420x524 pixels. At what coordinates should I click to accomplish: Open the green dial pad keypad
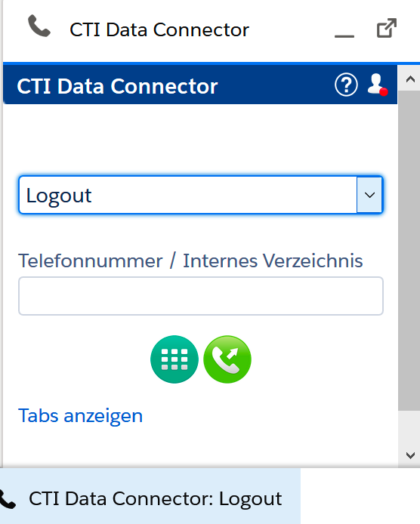pyautogui.click(x=174, y=359)
